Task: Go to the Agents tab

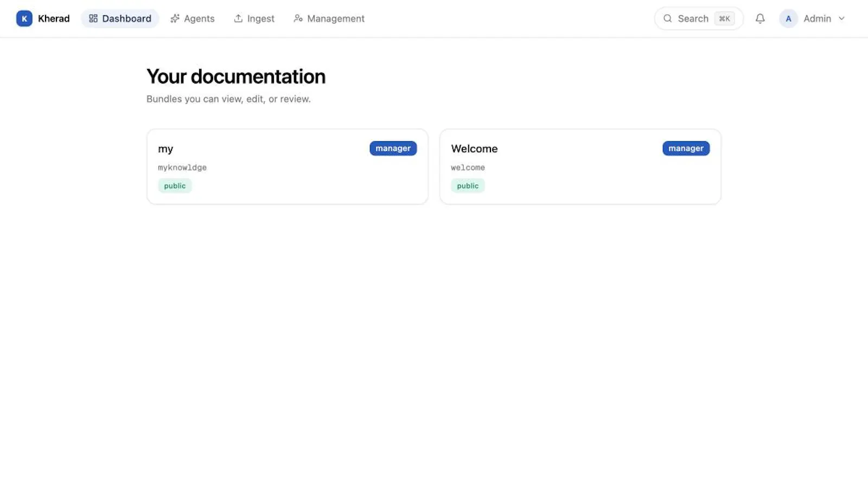Action: [193, 18]
